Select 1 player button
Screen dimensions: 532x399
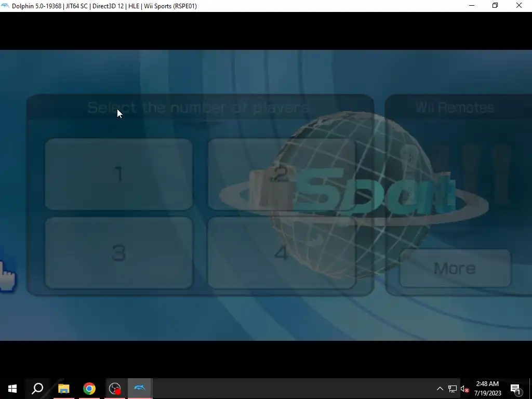119,175
